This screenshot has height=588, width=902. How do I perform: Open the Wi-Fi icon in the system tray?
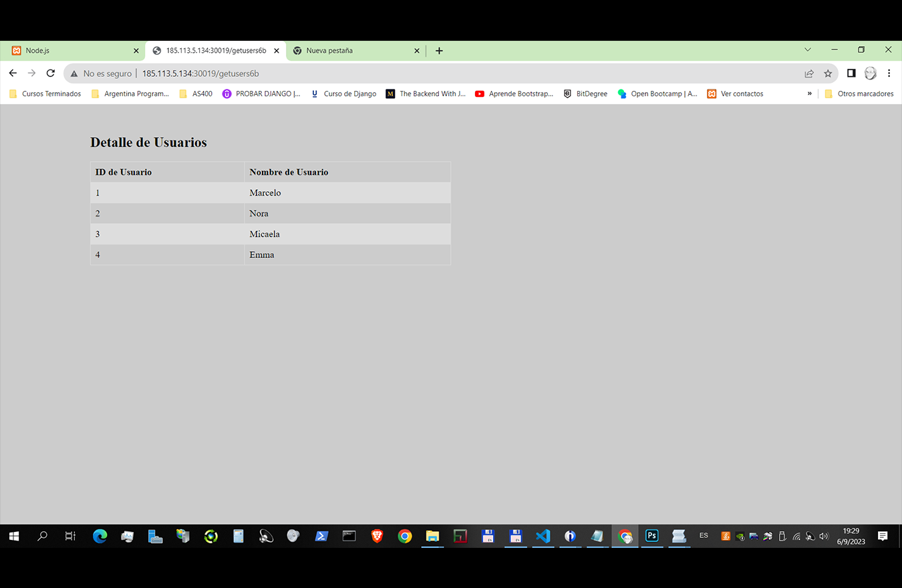pos(796,536)
